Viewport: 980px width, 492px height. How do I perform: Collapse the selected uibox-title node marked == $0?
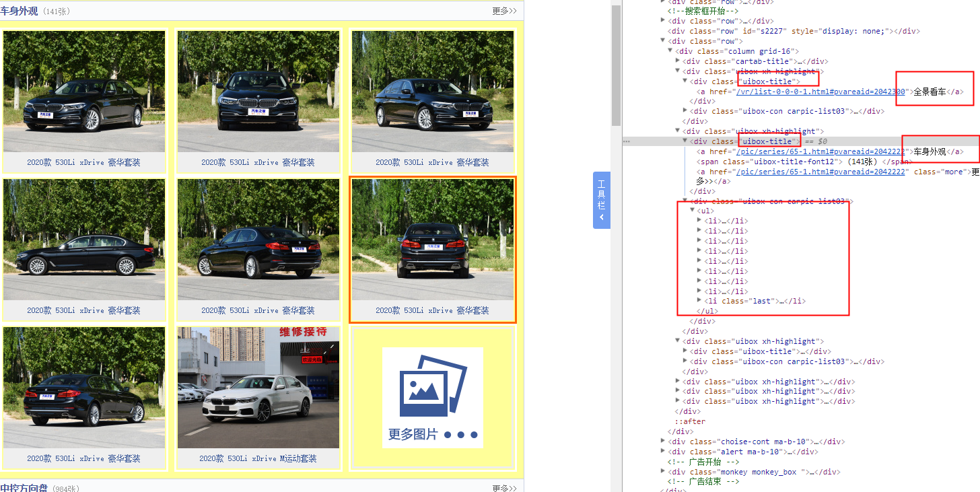coord(685,141)
